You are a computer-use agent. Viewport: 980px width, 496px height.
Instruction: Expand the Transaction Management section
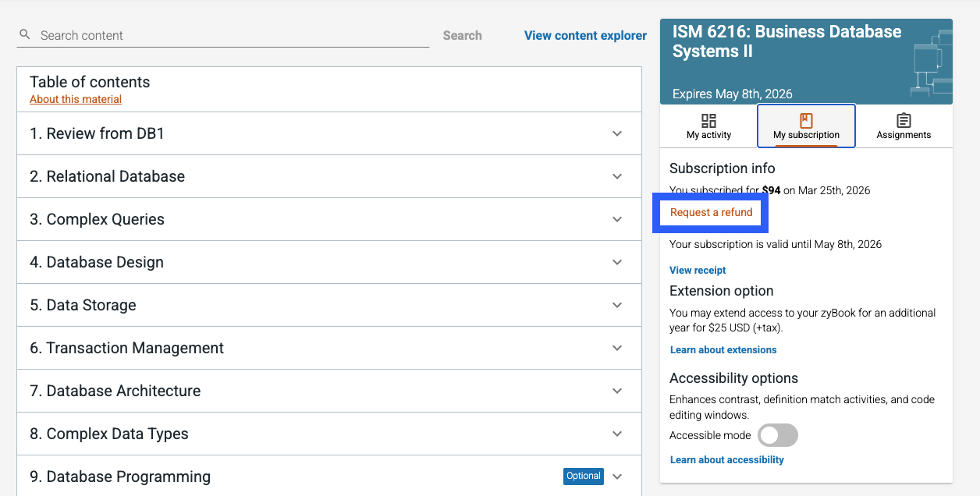coord(328,348)
